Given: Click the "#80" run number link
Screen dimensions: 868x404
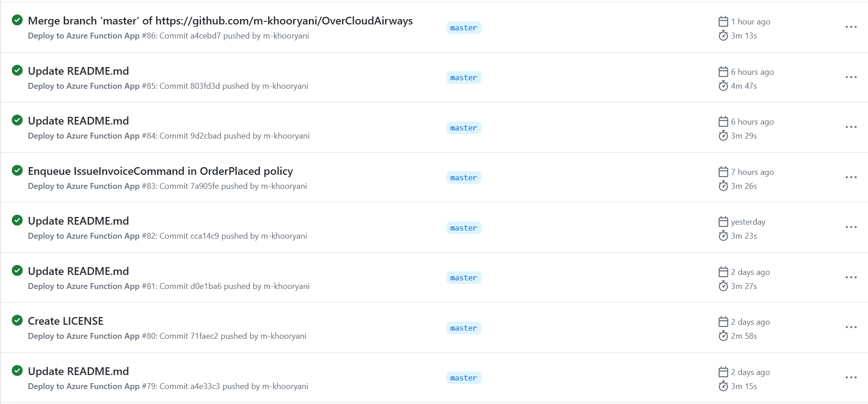Looking at the screenshot, I should [150, 336].
